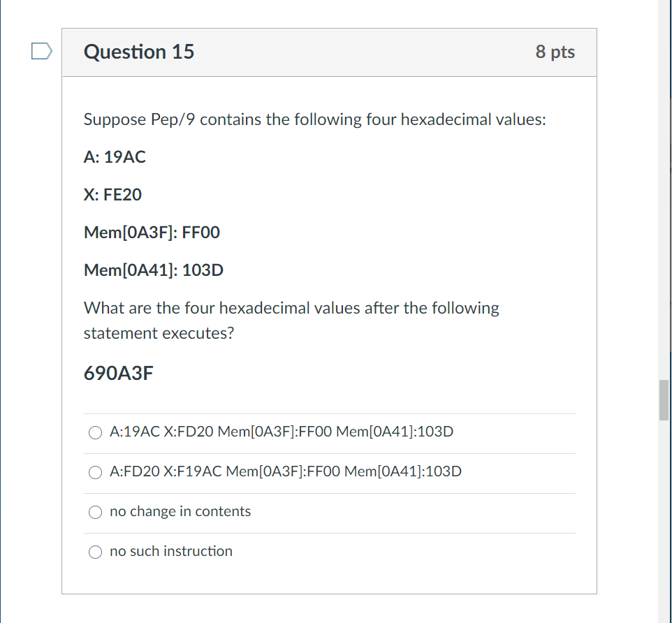Select the radio button for 'no such instruction'
Viewport: 672px width, 623px height.
click(x=95, y=552)
